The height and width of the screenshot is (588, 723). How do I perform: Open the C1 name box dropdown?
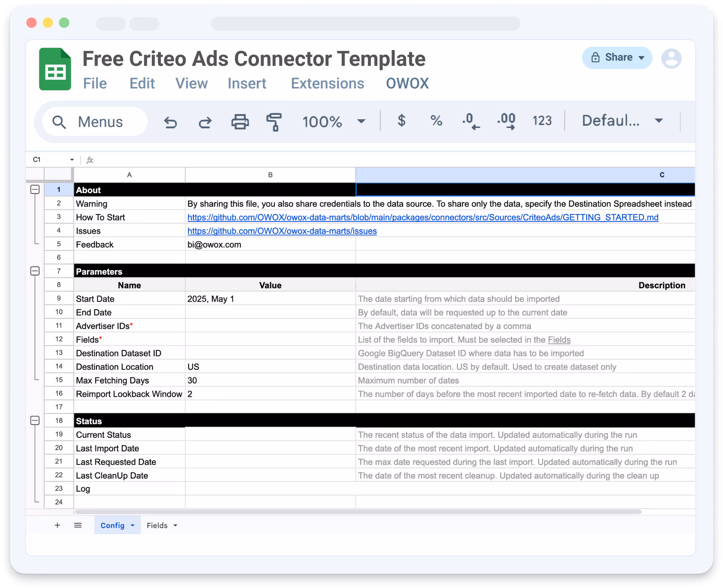(72, 160)
